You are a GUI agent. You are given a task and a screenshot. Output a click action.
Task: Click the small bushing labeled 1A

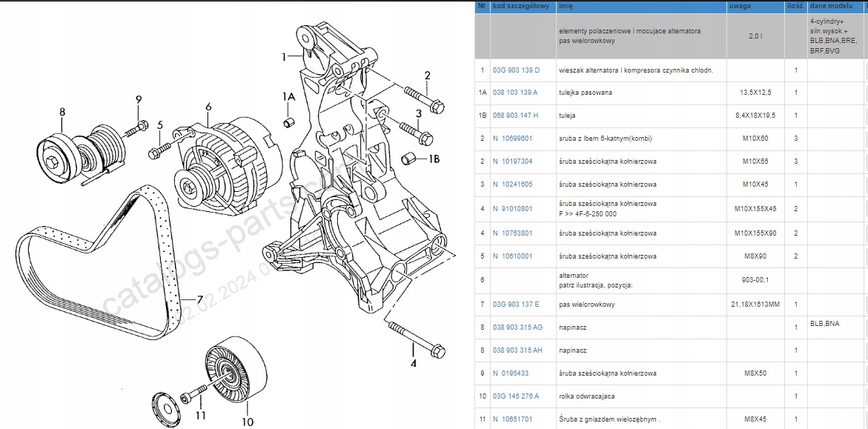click(288, 122)
